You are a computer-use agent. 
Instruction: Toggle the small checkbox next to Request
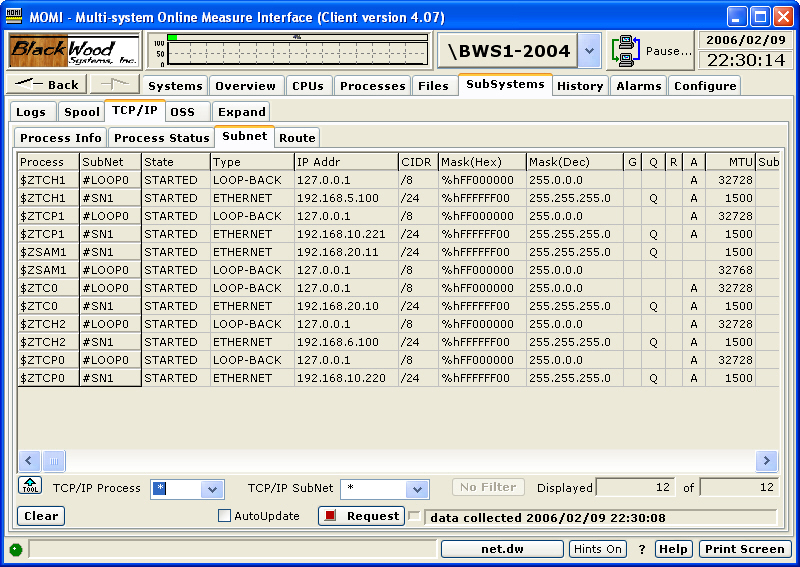click(414, 516)
